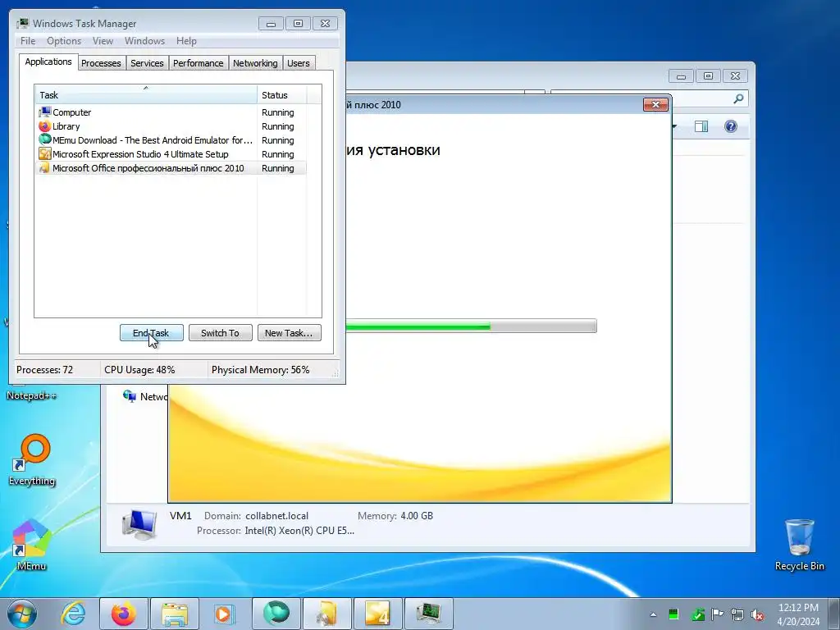Viewport: 840px width, 630px height.
Task: Show hidden tray icons arrow
Action: point(653,614)
